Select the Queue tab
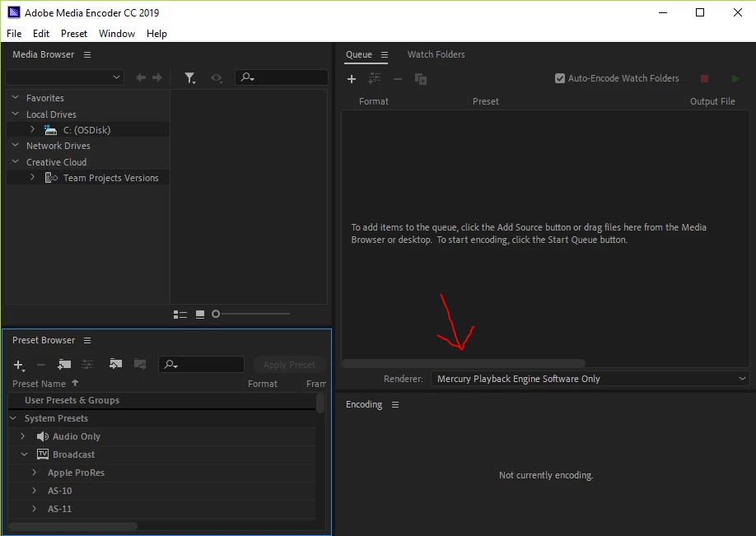756x536 pixels. 359,54
